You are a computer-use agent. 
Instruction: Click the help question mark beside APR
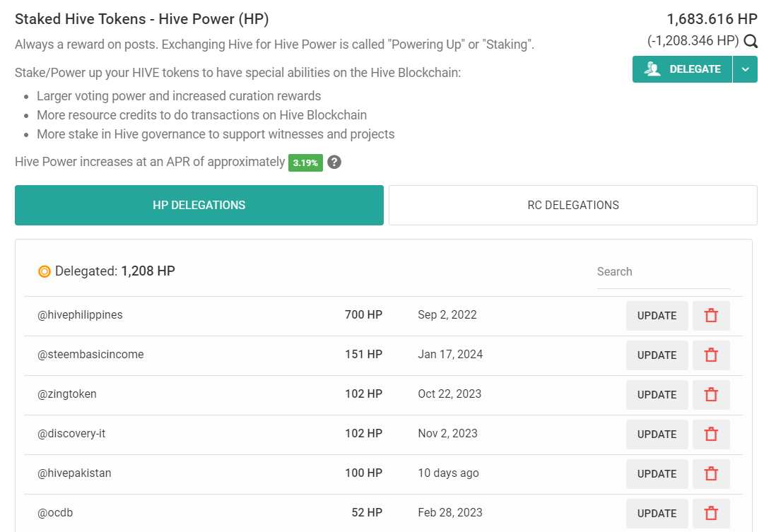pyautogui.click(x=334, y=162)
